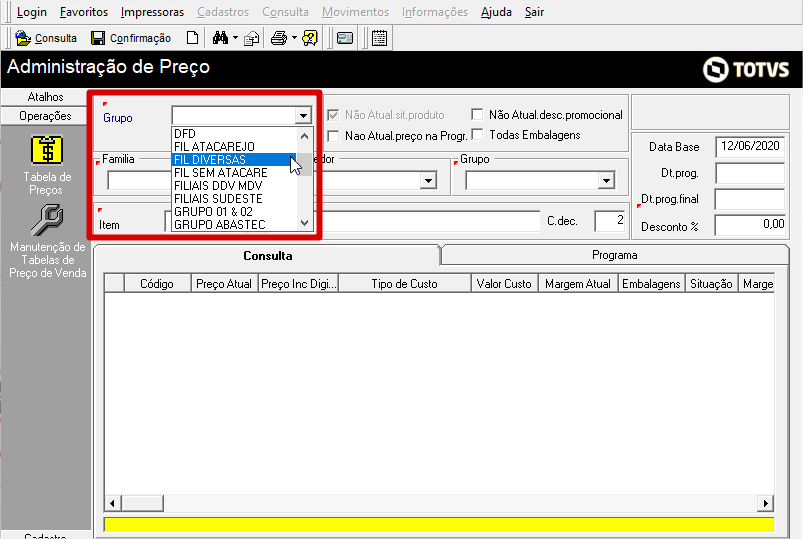Click the envelope document icon in toolbar
Screen dimensions: 803x539
(x=251, y=38)
